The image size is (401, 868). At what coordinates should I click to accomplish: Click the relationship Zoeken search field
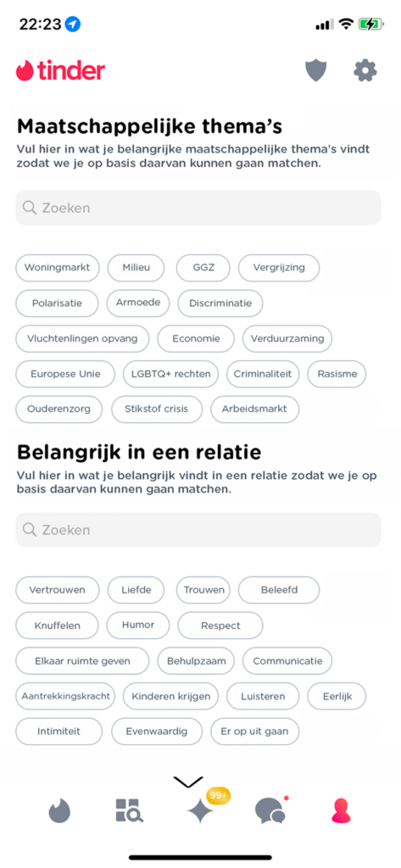pos(198,530)
